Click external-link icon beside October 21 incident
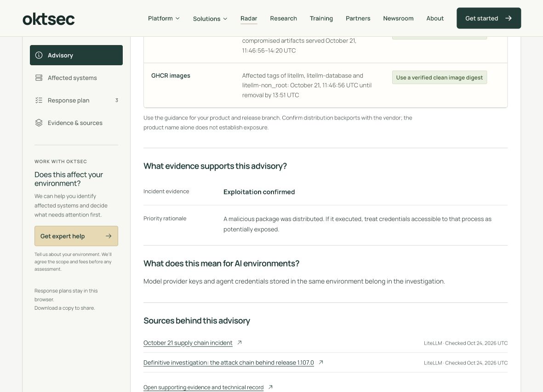543x392 pixels. (x=239, y=342)
